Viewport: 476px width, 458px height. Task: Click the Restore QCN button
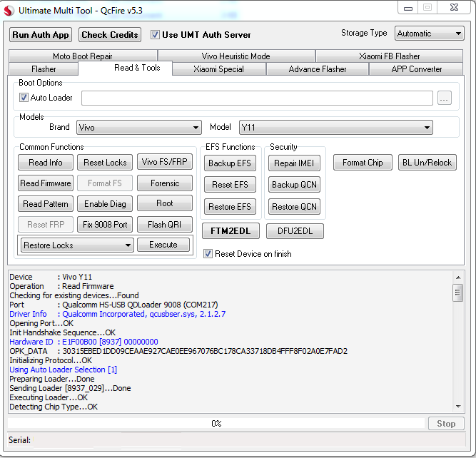point(294,207)
